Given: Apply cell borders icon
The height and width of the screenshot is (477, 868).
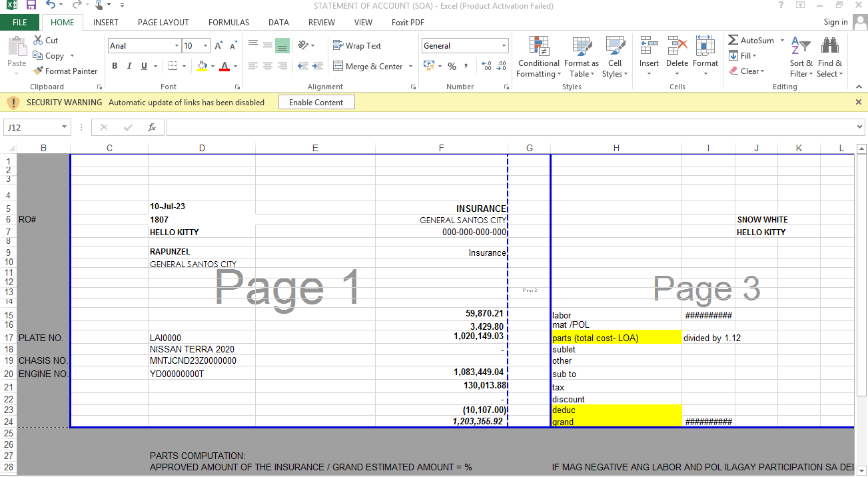Looking at the screenshot, I should pos(173,66).
